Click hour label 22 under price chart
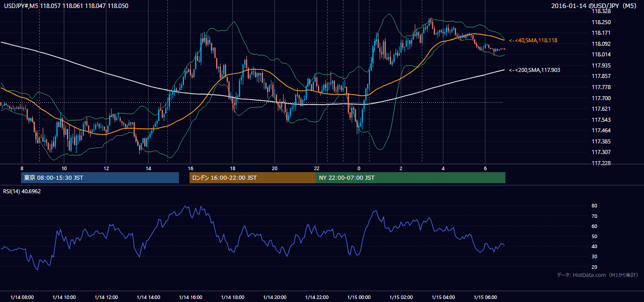The width and height of the screenshot is (644, 302). [x=316, y=168]
